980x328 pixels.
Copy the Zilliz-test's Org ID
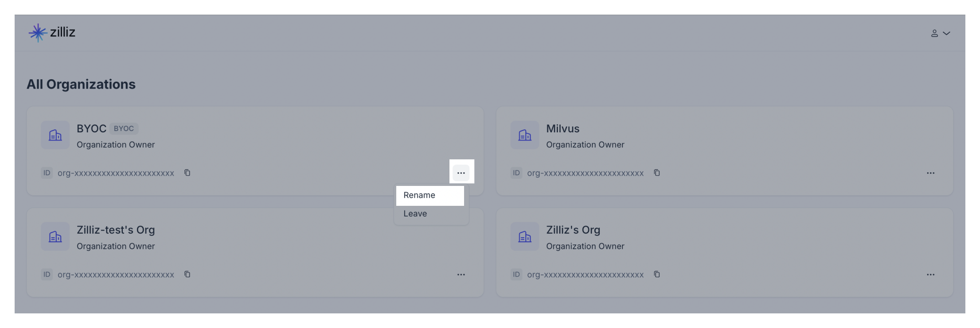click(x=187, y=274)
